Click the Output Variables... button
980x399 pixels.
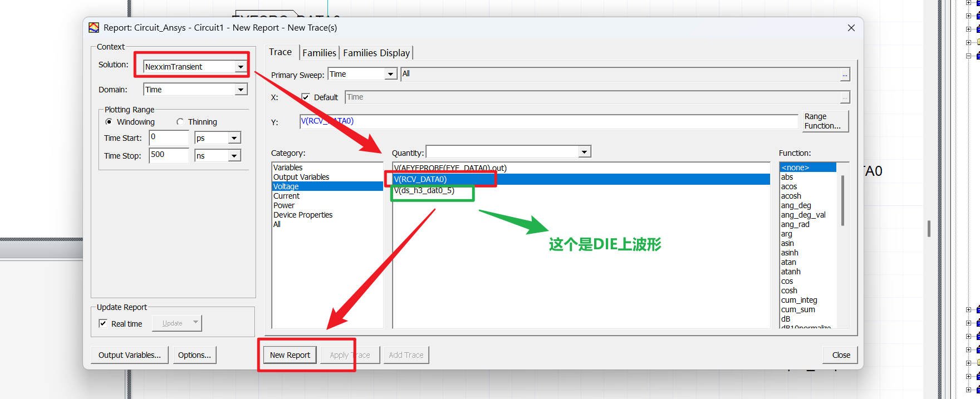130,355
